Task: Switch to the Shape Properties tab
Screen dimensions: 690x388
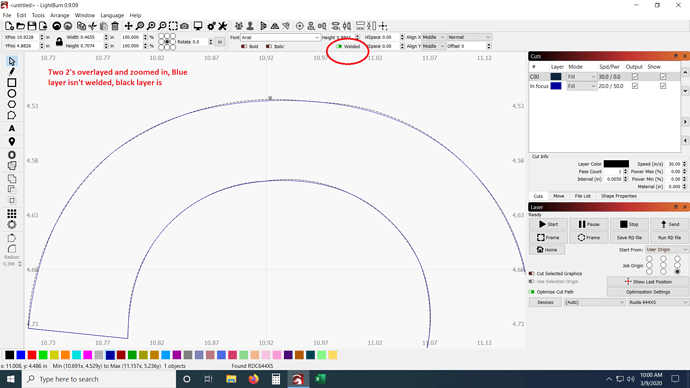Action: 619,196
